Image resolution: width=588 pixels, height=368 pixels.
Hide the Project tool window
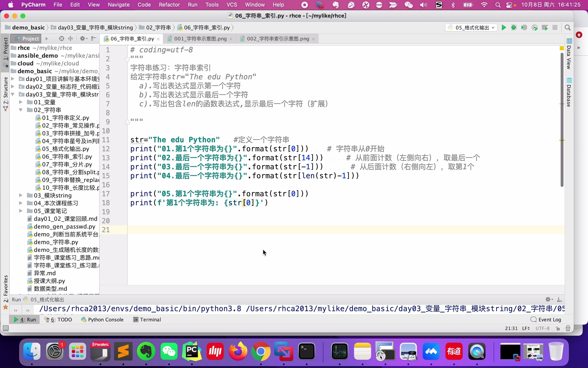click(x=94, y=38)
